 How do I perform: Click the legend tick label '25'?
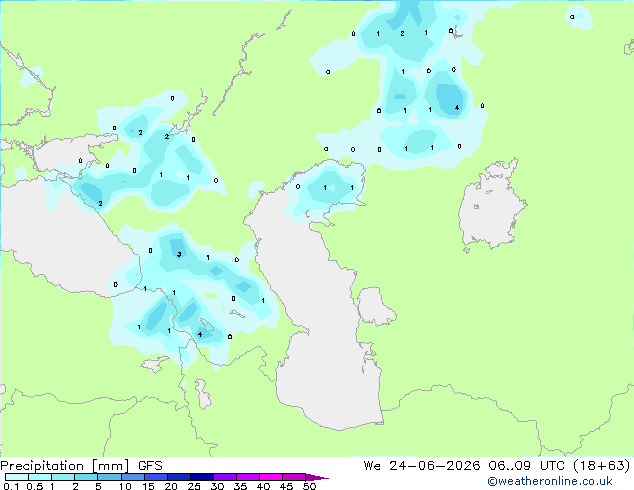(x=194, y=486)
